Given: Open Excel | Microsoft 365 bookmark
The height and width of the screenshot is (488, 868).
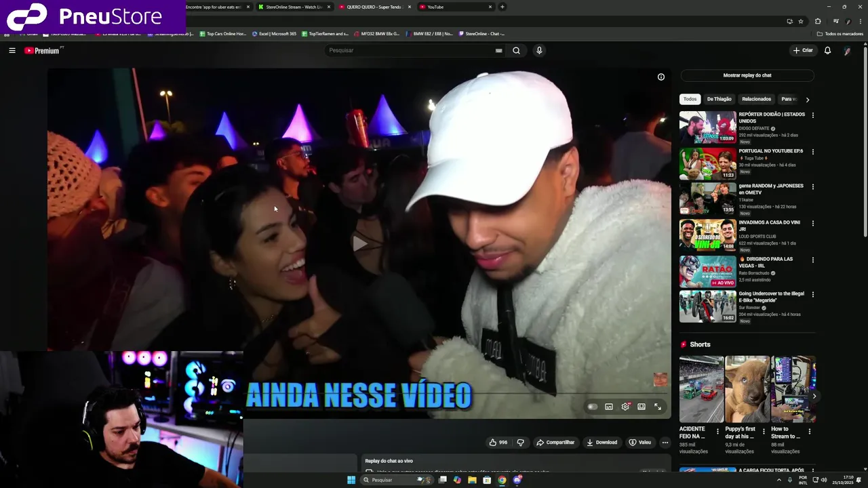Looking at the screenshot, I should pos(274,34).
